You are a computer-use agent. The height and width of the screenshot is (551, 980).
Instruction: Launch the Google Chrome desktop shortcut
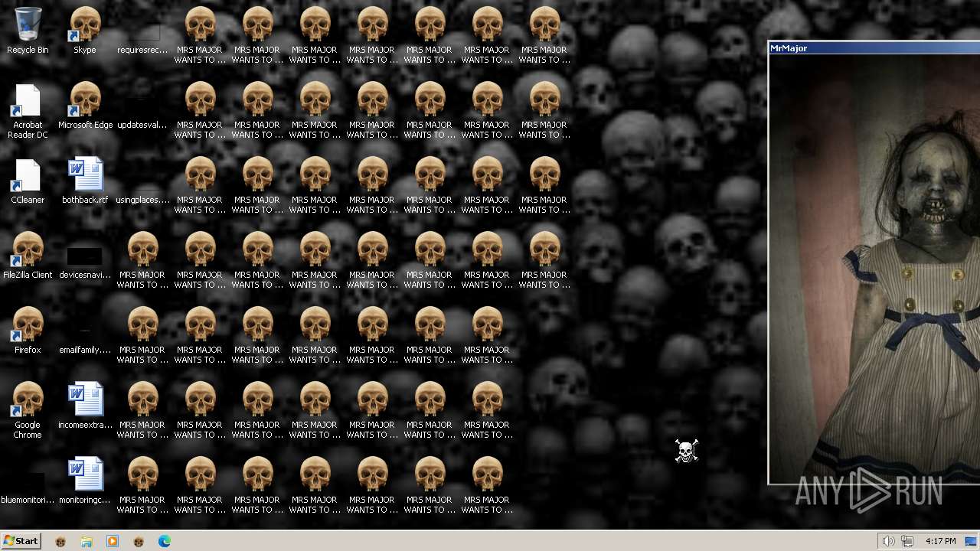[x=28, y=411]
